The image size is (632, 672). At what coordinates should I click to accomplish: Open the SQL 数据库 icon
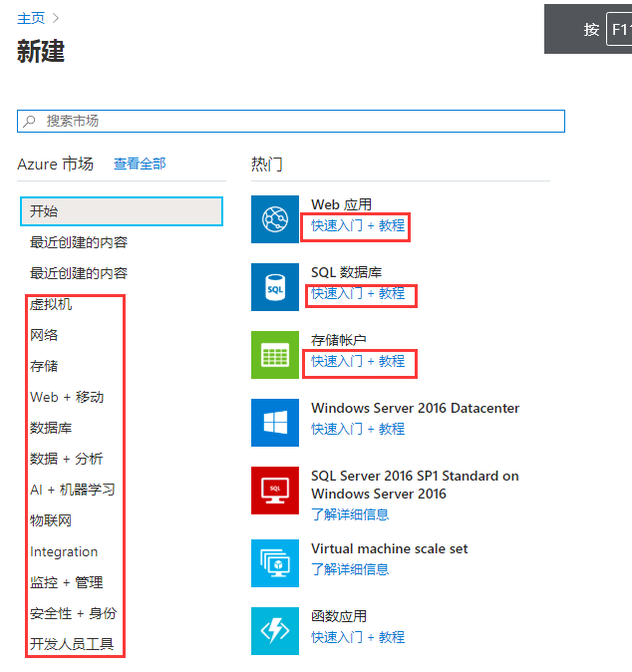click(x=275, y=287)
